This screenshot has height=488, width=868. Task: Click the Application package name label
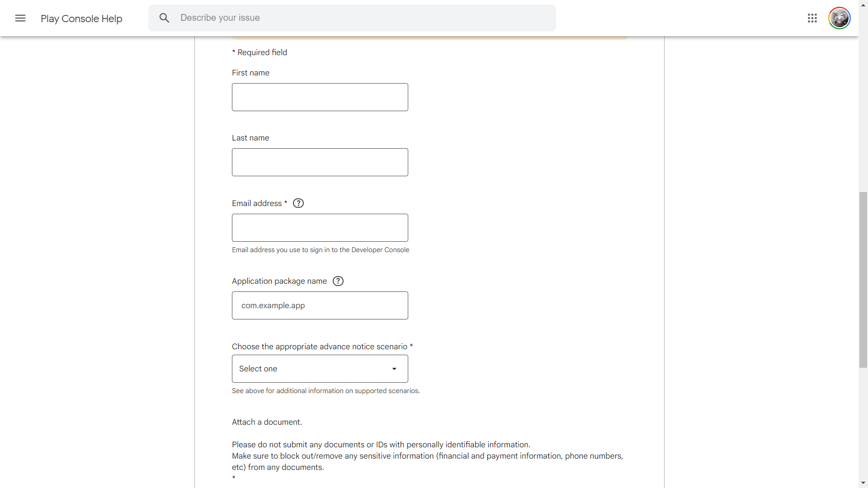(x=279, y=281)
